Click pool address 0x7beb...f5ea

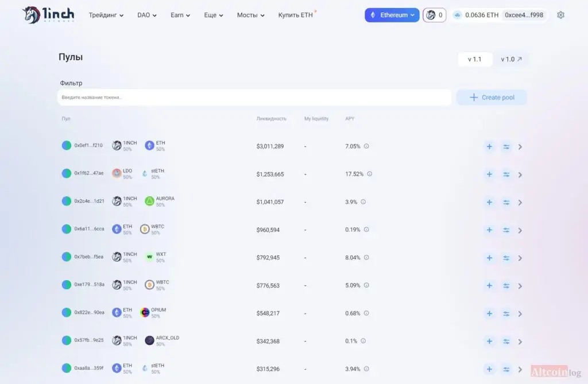pos(89,257)
